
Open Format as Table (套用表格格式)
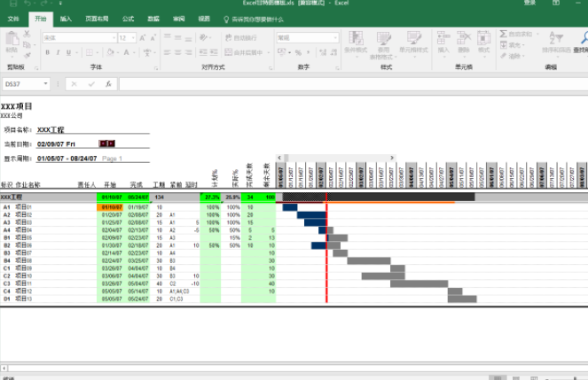[x=383, y=46]
